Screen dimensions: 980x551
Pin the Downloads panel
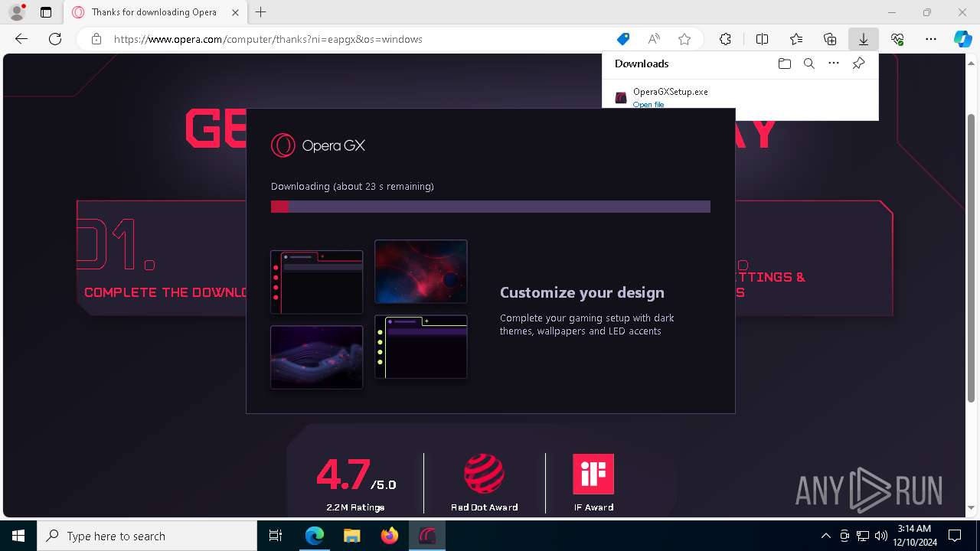(858, 64)
